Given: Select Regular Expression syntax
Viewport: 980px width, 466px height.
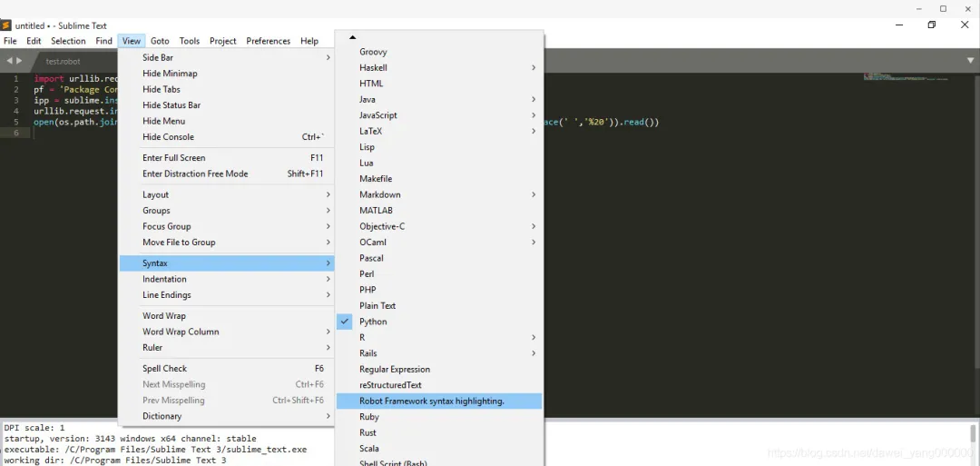Looking at the screenshot, I should pyautogui.click(x=439, y=369).
